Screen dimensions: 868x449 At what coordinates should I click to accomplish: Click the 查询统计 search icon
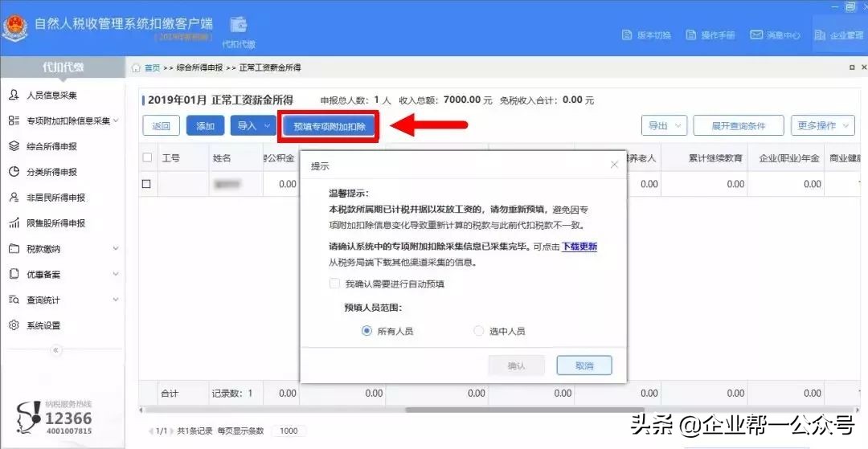[x=14, y=300]
